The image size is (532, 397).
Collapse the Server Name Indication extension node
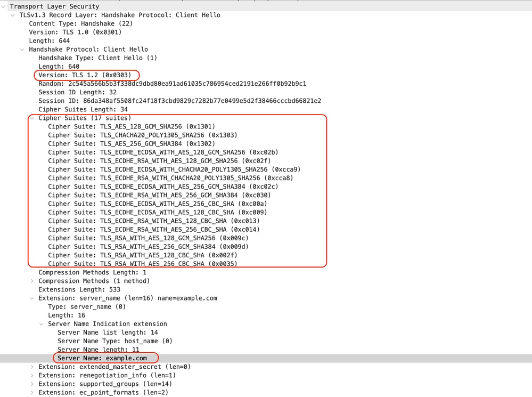[42, 324]
